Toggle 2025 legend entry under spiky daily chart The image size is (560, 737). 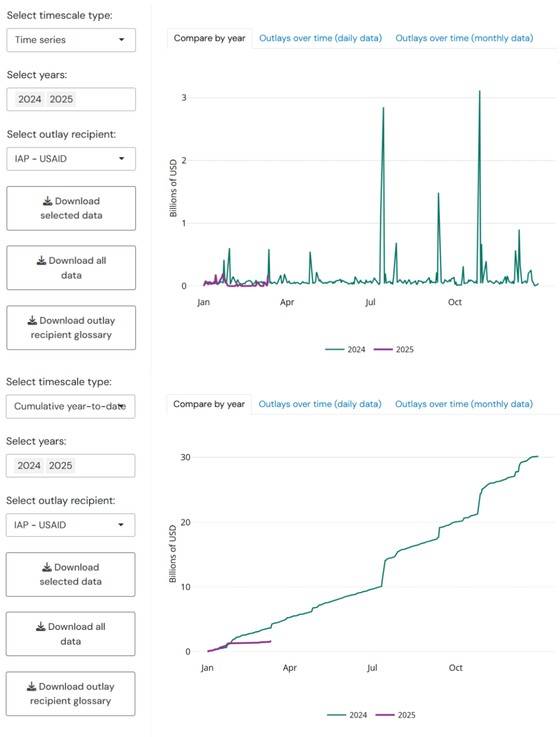point(394,350)
